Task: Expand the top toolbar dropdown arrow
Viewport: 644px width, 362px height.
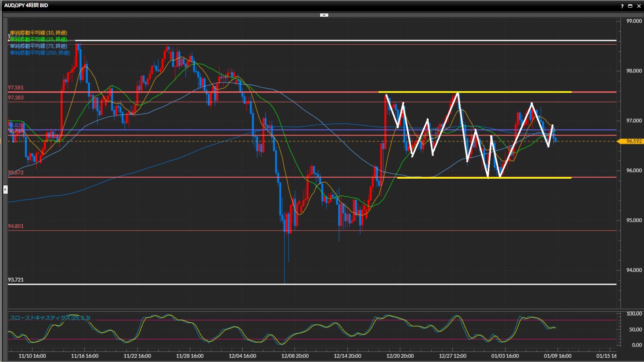Action: 324,15
